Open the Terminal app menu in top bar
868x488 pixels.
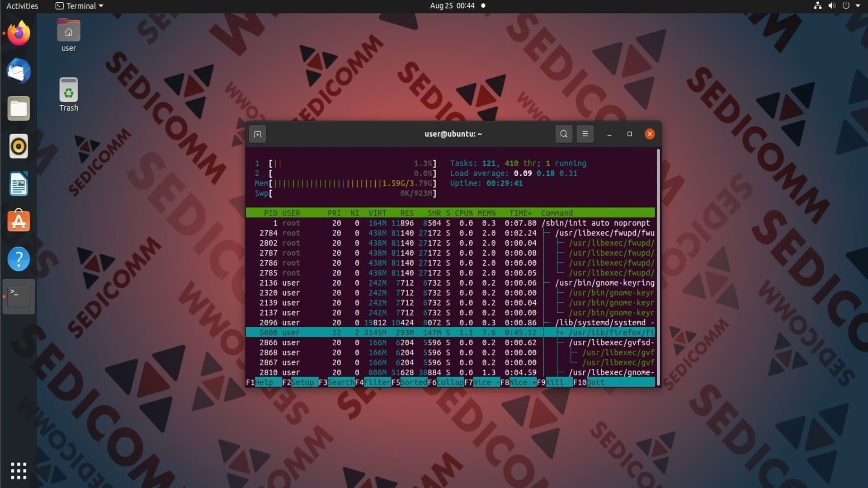coord(79,6)
